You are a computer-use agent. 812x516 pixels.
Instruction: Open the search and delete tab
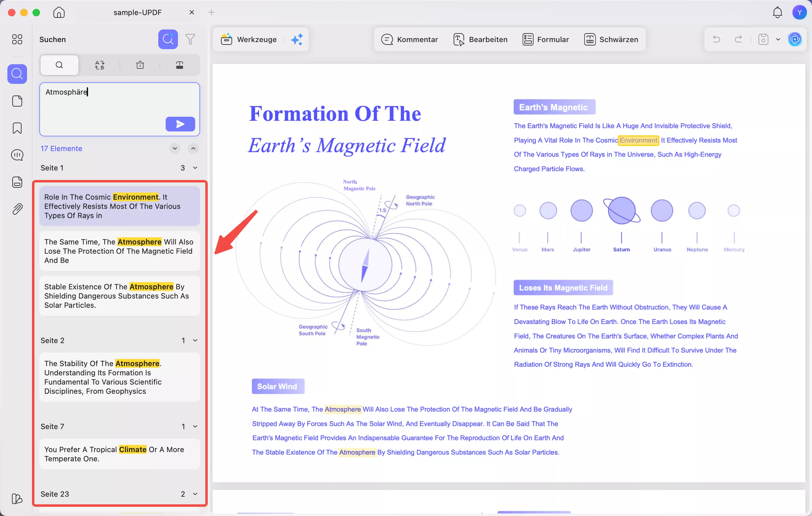(140, 65)
